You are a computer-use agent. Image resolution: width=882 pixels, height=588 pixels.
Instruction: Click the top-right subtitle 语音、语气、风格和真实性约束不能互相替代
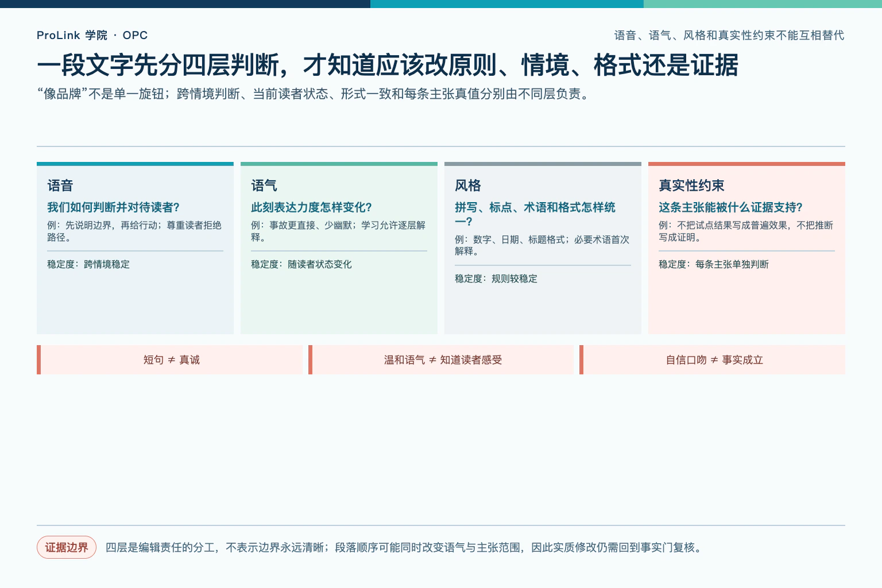pyautogui.click(x=729, y=35)
